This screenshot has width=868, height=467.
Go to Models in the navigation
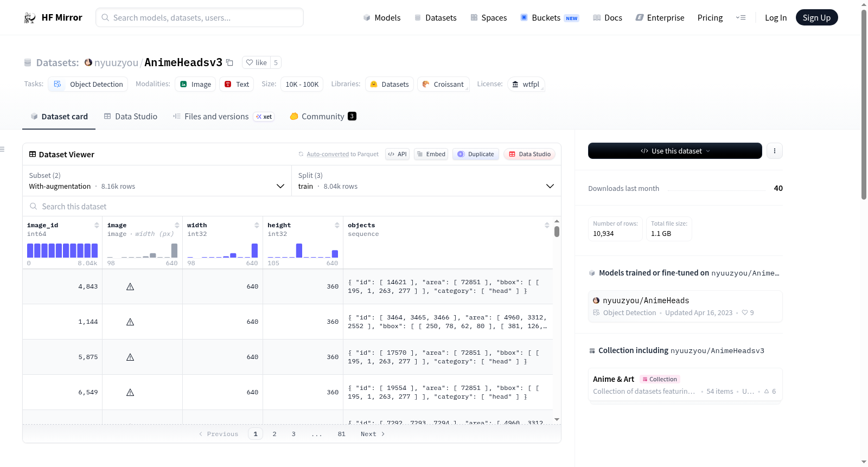tap(382, 18)
